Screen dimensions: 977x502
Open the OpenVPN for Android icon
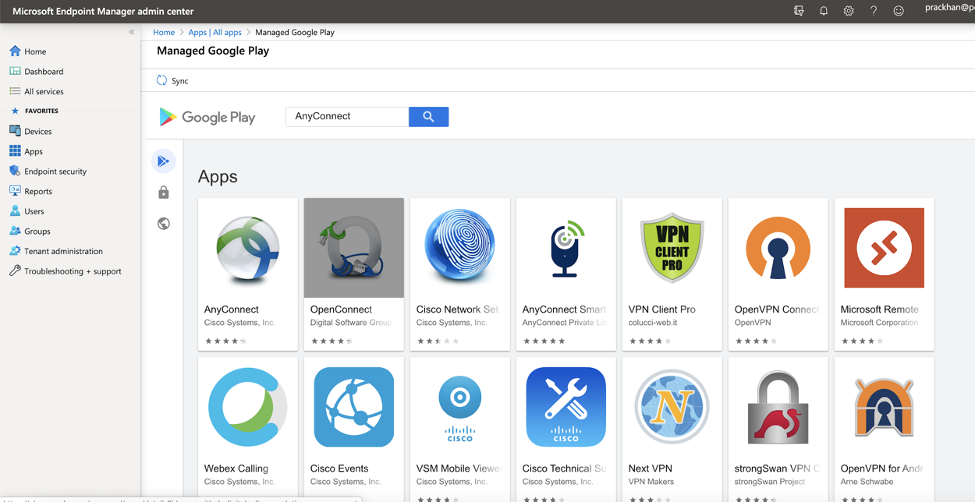(x=884, y=407)
